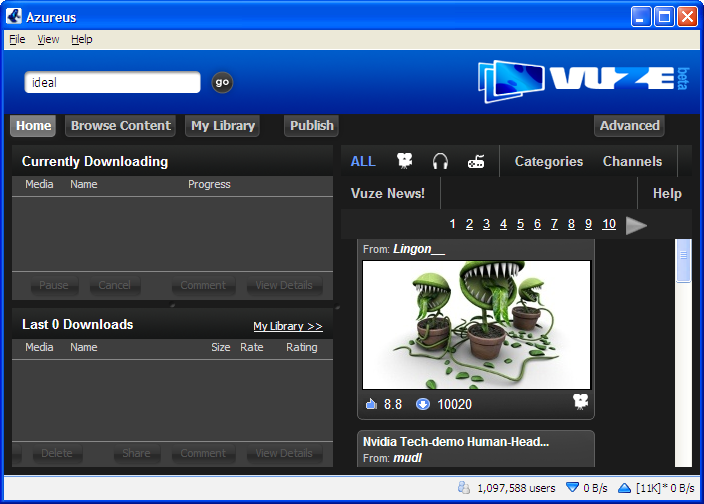Click the Azureus frog icon in title bar
Screen dimensions: 704x504
(14, 16)
